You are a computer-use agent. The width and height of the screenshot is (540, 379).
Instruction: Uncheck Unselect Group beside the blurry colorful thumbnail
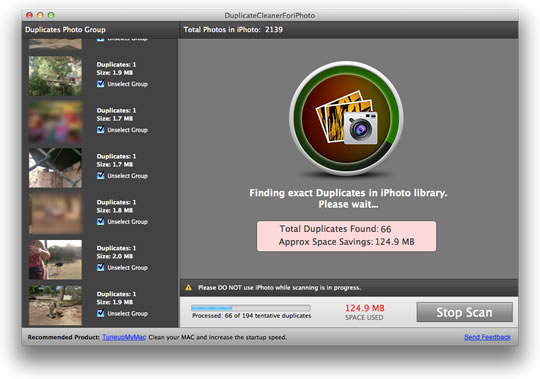coord(101,130)
